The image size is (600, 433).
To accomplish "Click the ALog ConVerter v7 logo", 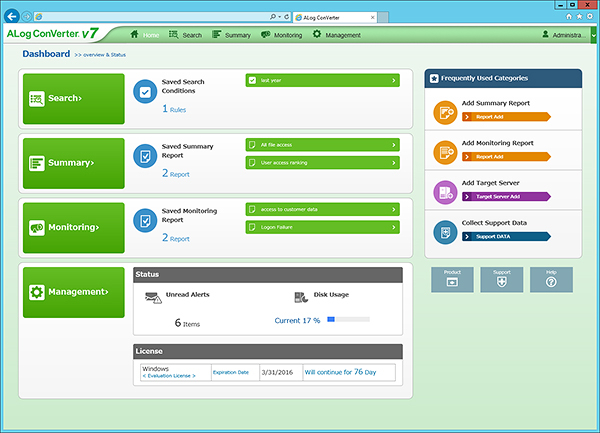I will click(53, 34).
